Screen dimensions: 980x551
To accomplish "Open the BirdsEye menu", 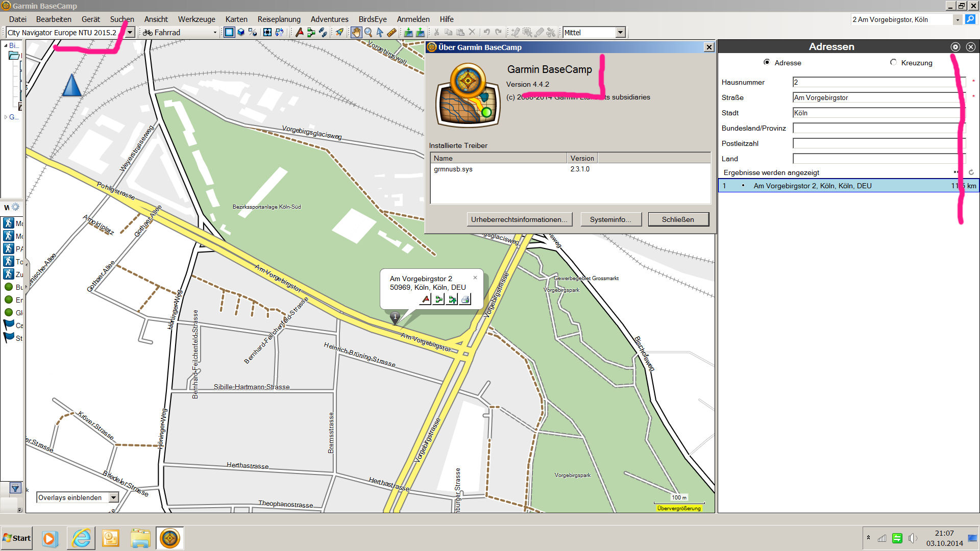I will (x=373, y=19).
